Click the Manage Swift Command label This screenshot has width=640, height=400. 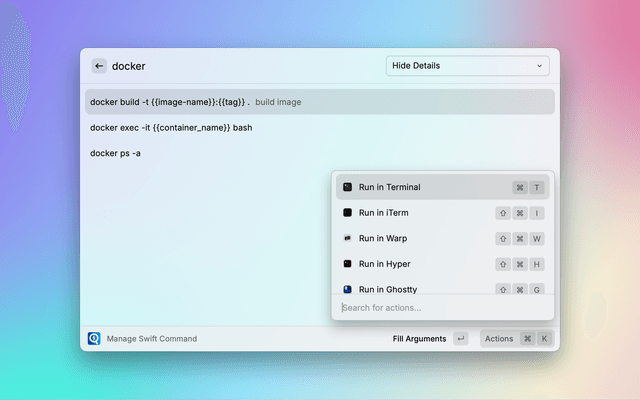(x=152, y=339)
